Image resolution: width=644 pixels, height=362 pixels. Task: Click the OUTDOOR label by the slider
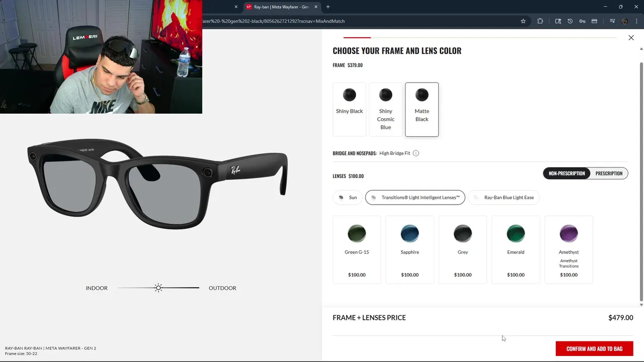coord(222,288)
